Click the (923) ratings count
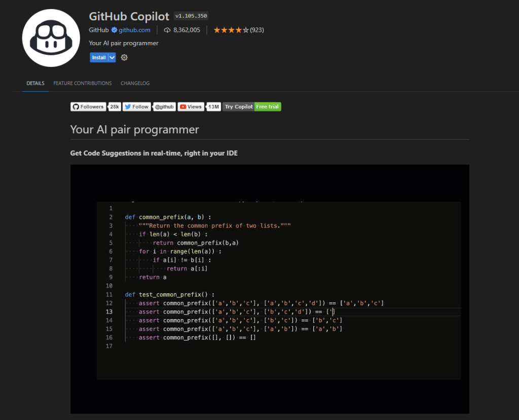The width and height of the screenshot is (519, 420). coord(257,30)
